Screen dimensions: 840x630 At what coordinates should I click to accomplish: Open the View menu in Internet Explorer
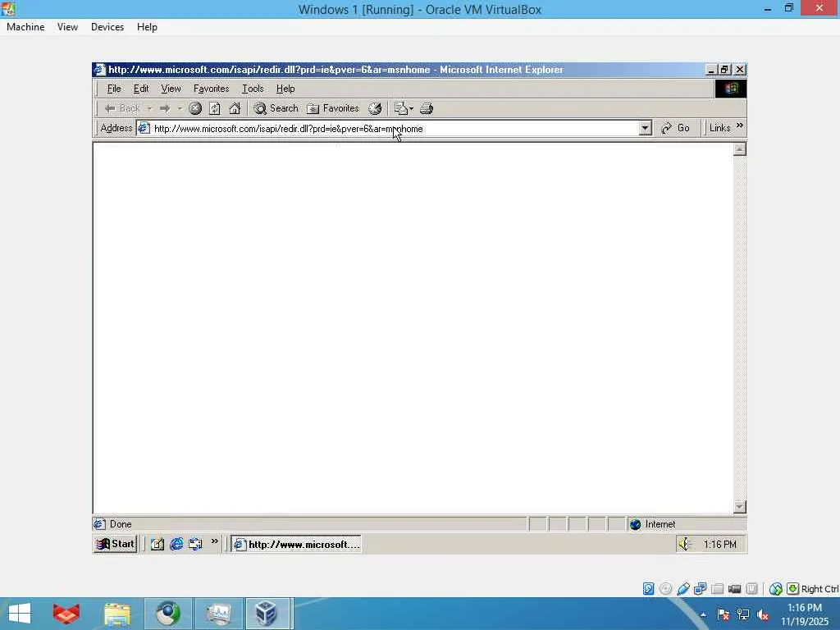(x=171, y=89)
